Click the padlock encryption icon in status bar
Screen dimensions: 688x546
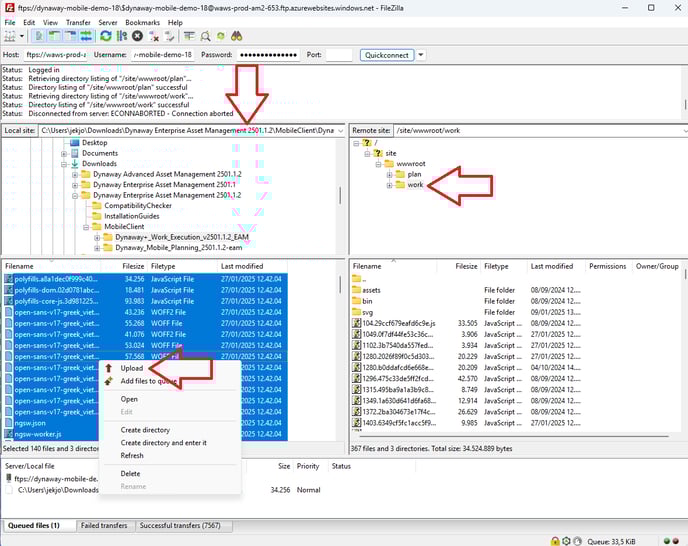click(x=555, y=541)
